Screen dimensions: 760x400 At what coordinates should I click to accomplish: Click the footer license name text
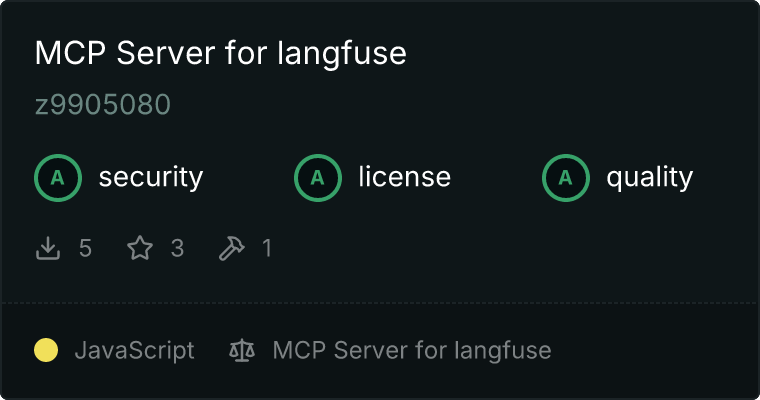point(412,351)
